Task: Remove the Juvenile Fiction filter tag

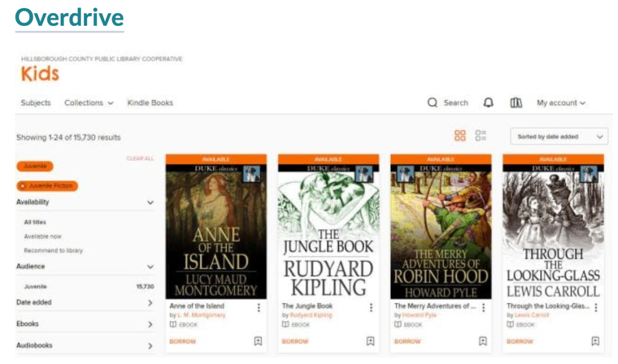Action: (x=23, y=186)
